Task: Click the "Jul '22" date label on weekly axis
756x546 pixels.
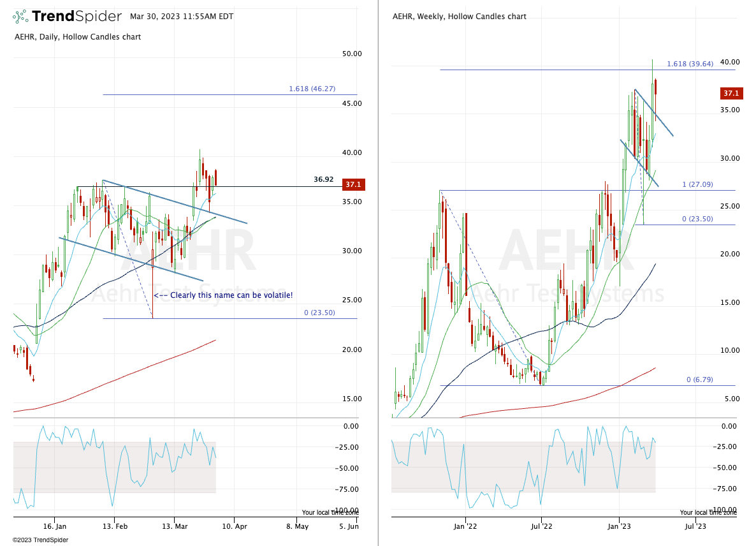Action: point(541,526)
